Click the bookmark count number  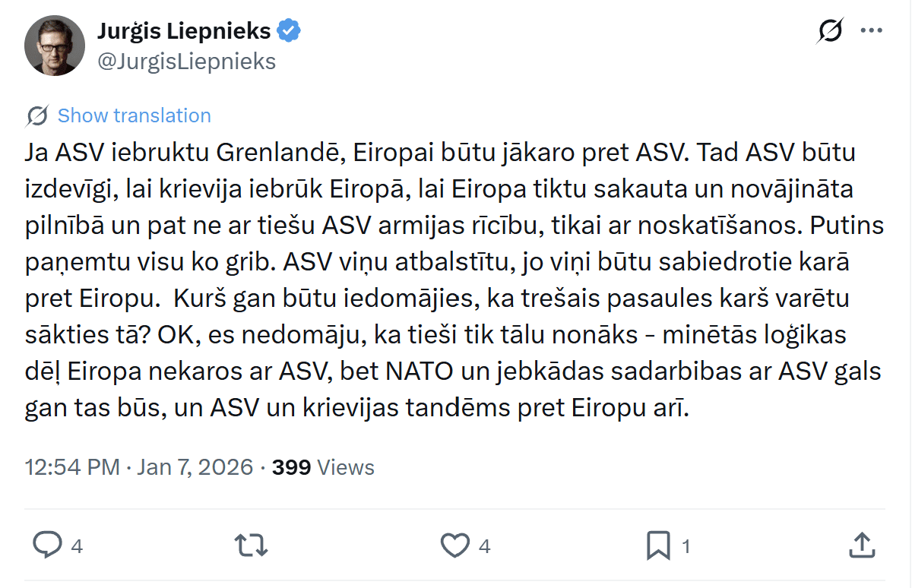point(686,546)
